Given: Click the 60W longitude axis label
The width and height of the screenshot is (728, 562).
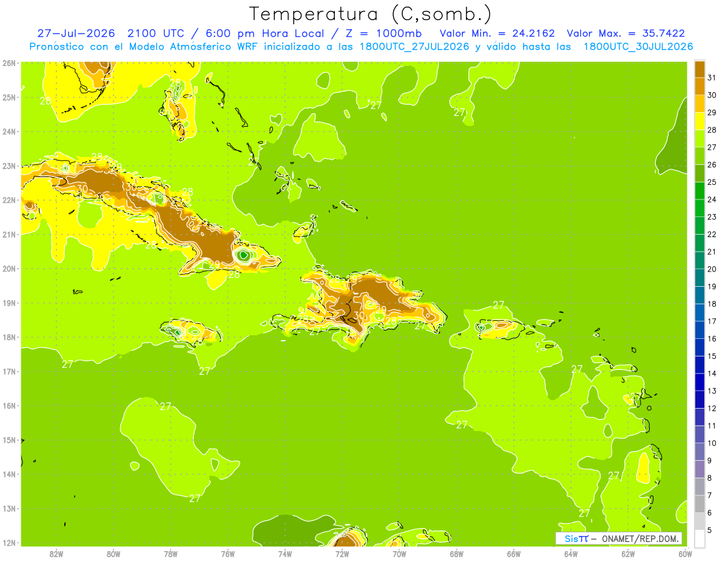Looking at the screenshot, I should (686, 554).
